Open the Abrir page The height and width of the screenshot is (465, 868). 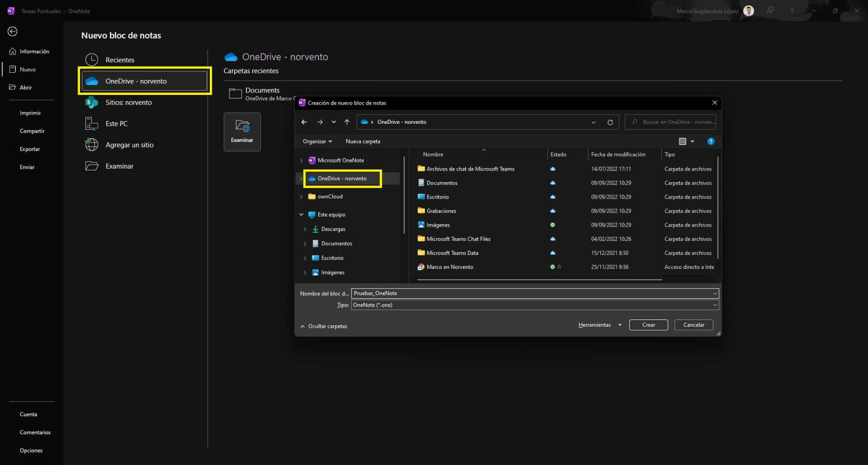(21, 88)
